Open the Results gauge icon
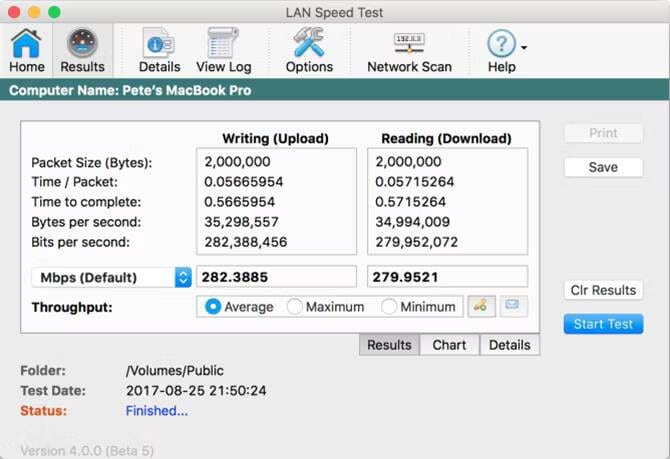This screenshot has width=670, height=459. (82, 50)
